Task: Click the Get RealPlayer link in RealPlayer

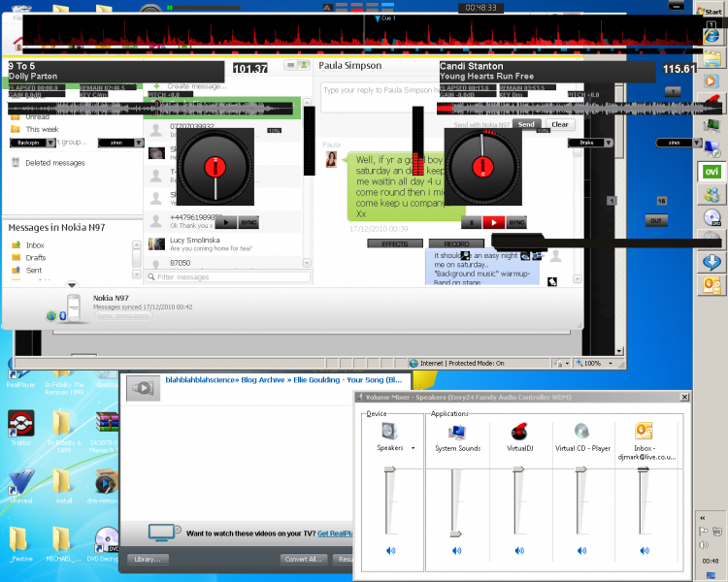Action: pyautogui.click(x=335, y=533)
